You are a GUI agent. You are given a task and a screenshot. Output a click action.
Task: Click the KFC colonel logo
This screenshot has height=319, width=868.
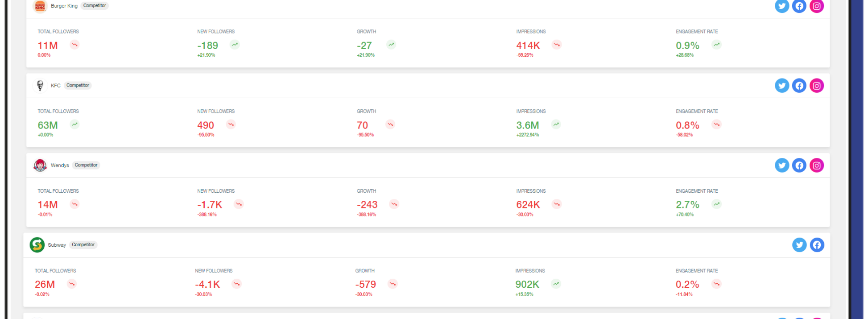click(40, 85)
